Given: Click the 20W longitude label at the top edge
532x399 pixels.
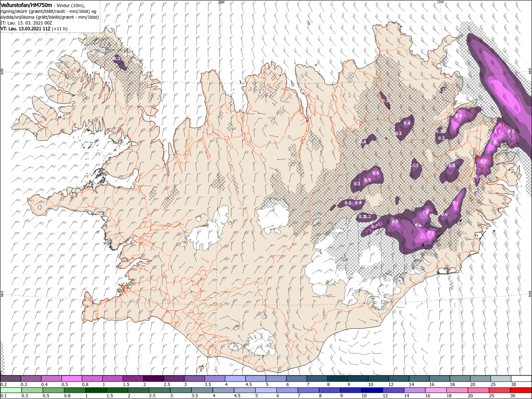Looking at the screenshot, I should 221,2.
